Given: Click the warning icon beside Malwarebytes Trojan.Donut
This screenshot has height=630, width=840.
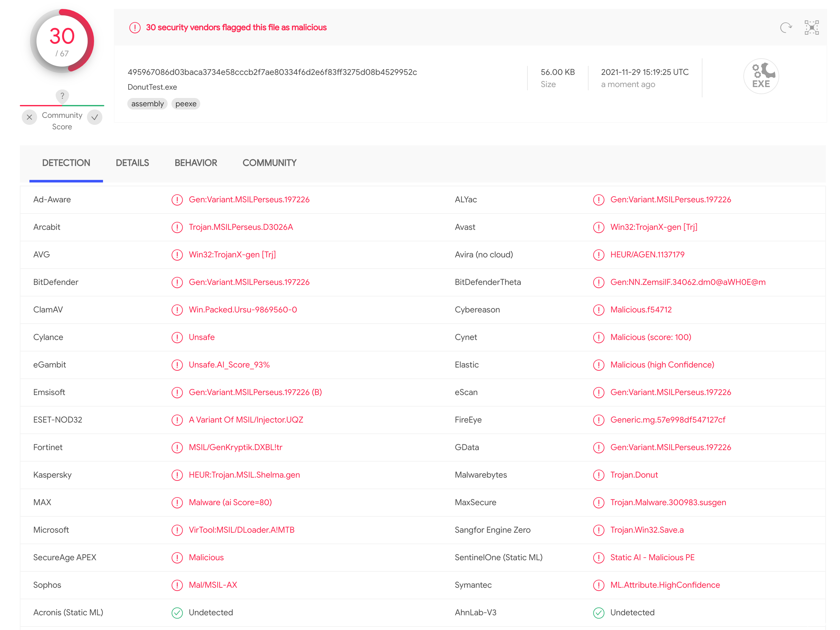Looking at the screenshot, I should tap(598, 475).
